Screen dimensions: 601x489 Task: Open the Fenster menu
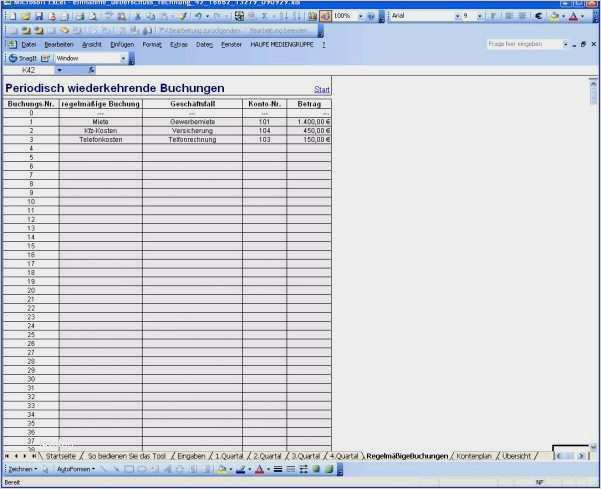(x=231, y=44)
